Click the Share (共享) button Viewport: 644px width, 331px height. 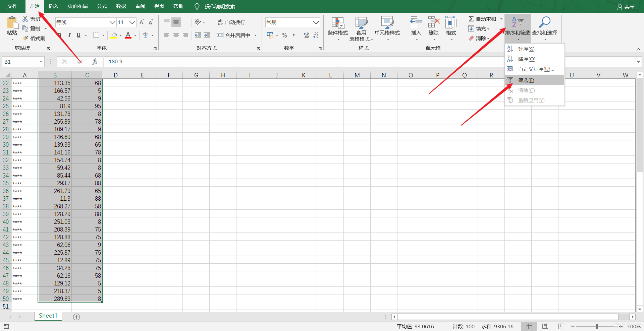click(626, 7)
